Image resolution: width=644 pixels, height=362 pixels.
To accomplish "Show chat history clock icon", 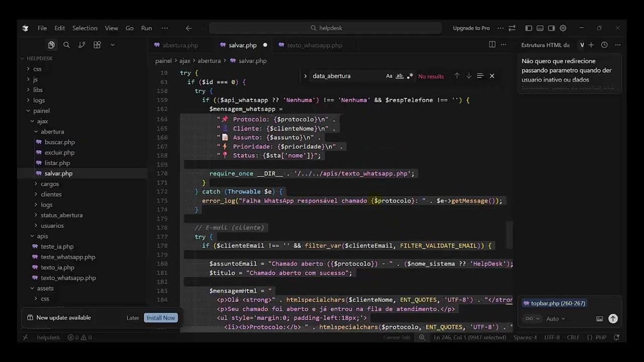I will click(x=604, y=45).
